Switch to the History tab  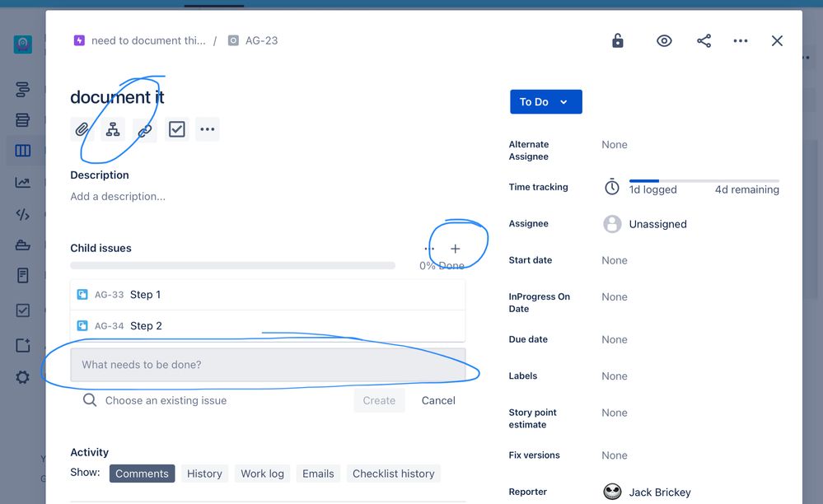click(x=204, y=474)
